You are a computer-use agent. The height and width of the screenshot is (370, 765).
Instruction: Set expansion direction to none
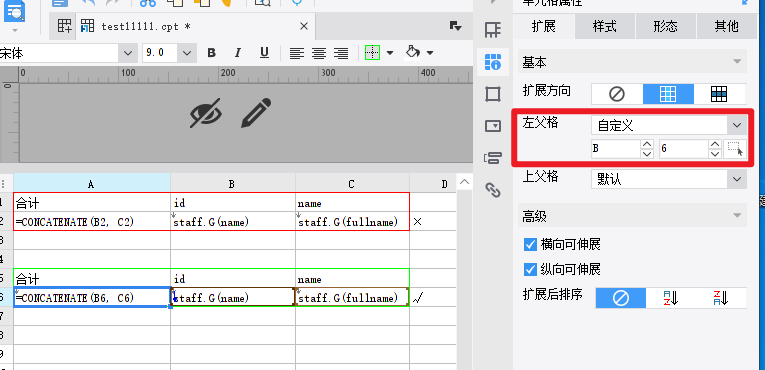tap(617, 94)
